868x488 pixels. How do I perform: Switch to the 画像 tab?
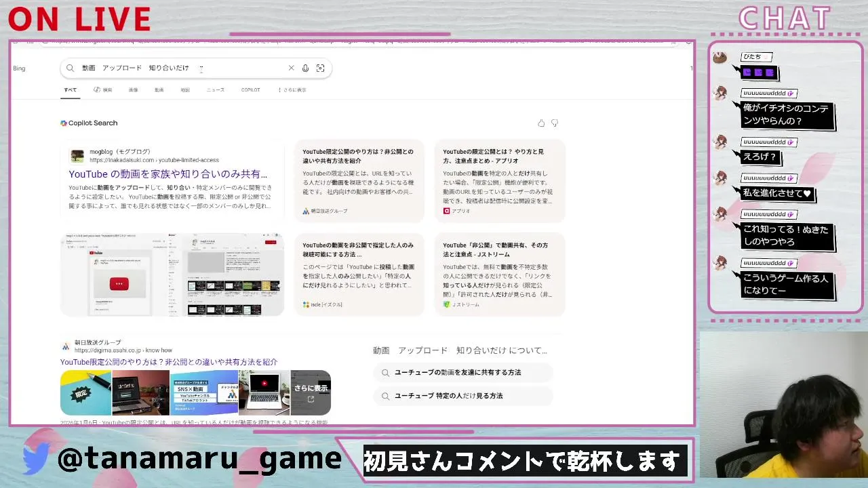point(134,90)
